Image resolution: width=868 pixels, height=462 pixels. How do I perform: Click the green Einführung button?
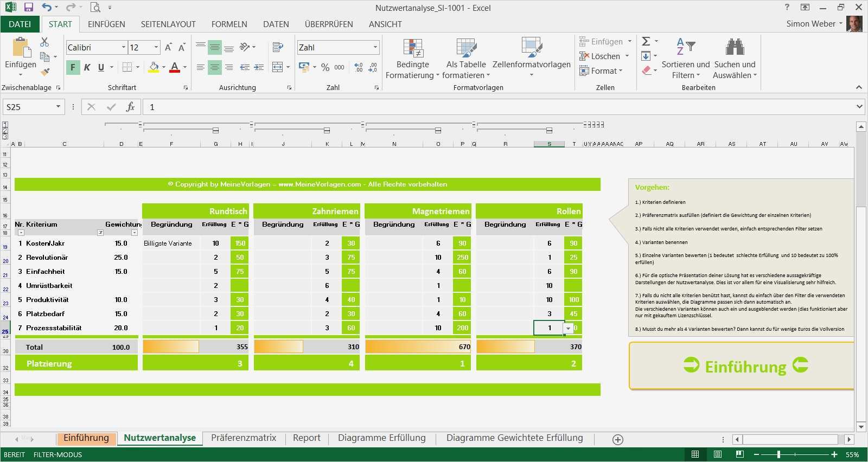point(745,367)
